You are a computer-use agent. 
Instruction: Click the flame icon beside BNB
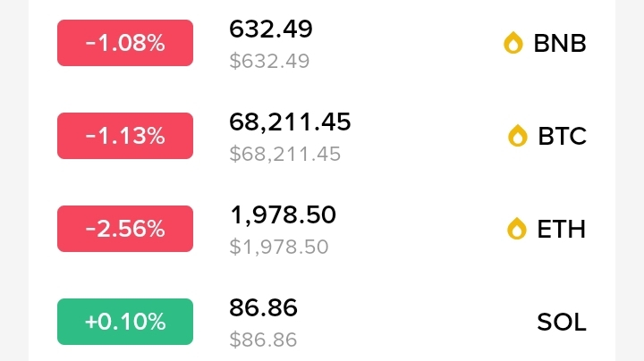point(513,43)
